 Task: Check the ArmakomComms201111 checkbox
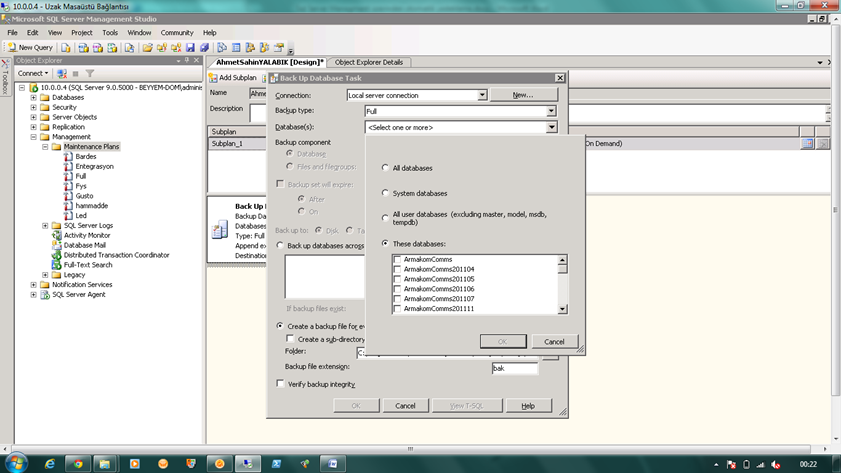point(397,309)
